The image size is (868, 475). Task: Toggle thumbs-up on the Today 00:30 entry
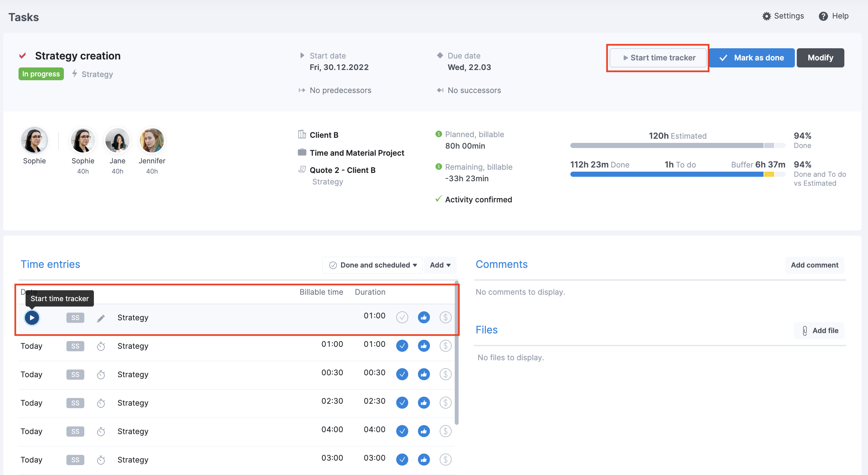pyautogui.click(x=423, y=374)
